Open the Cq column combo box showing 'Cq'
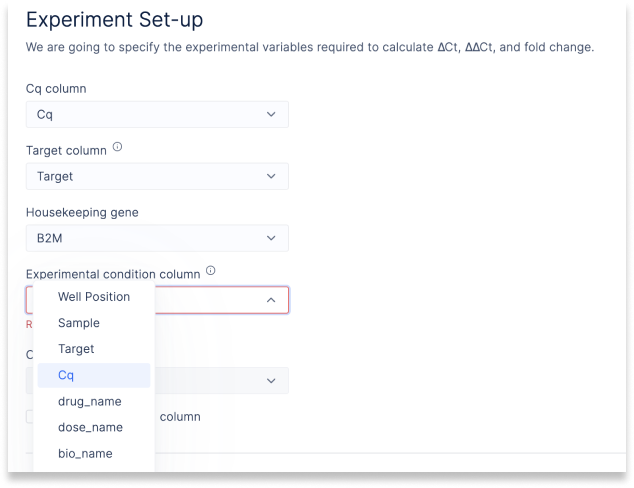Screen dimensions: 634x488 (157, 114)
